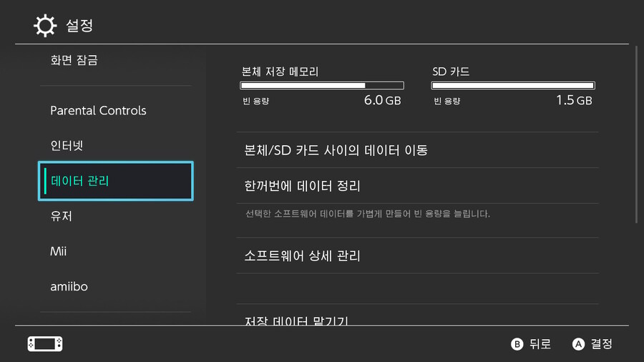Select 화면 잠금 in the sidebar

(74, 60)
